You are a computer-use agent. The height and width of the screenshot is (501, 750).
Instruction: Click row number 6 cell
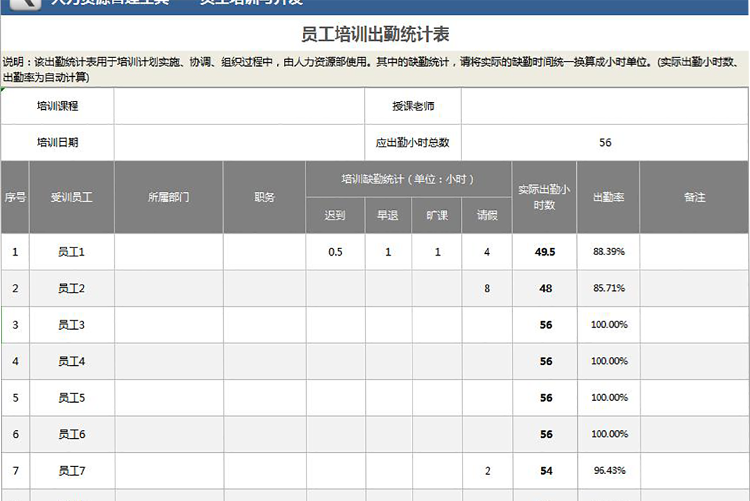coord(15,434)
